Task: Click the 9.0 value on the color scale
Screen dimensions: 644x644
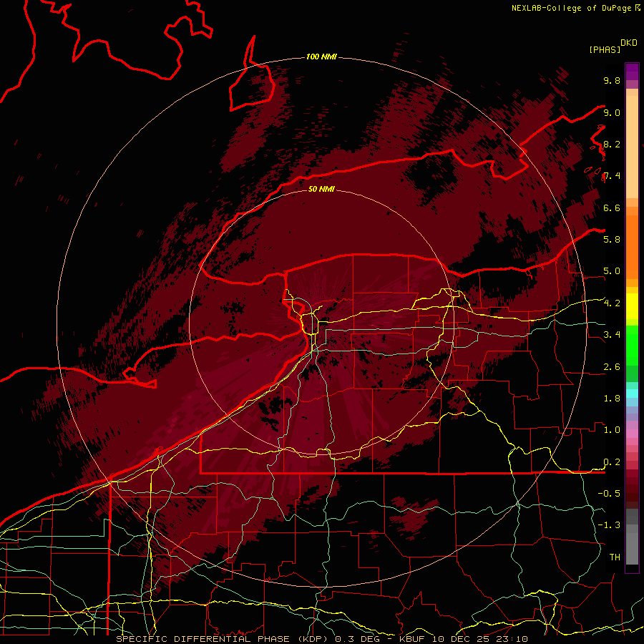Action: pyautogui.click(x=612, y=112)
